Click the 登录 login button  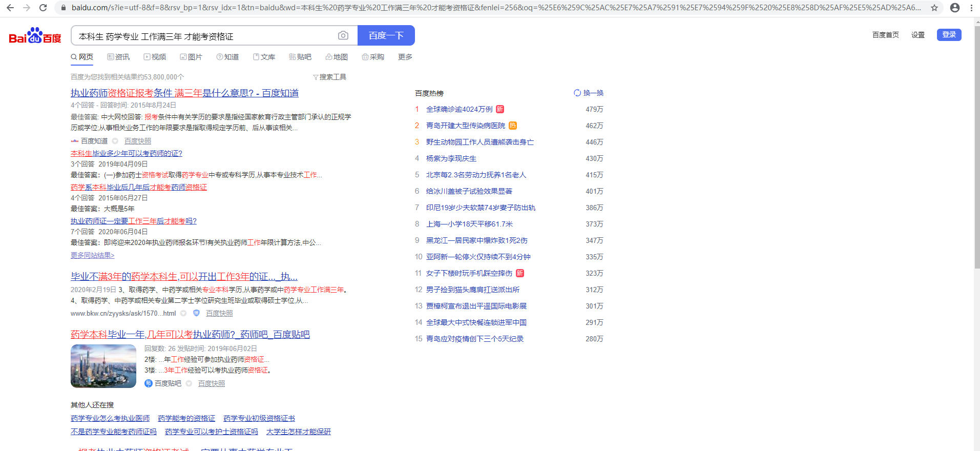pyautogui.click(x=949, y=34)
